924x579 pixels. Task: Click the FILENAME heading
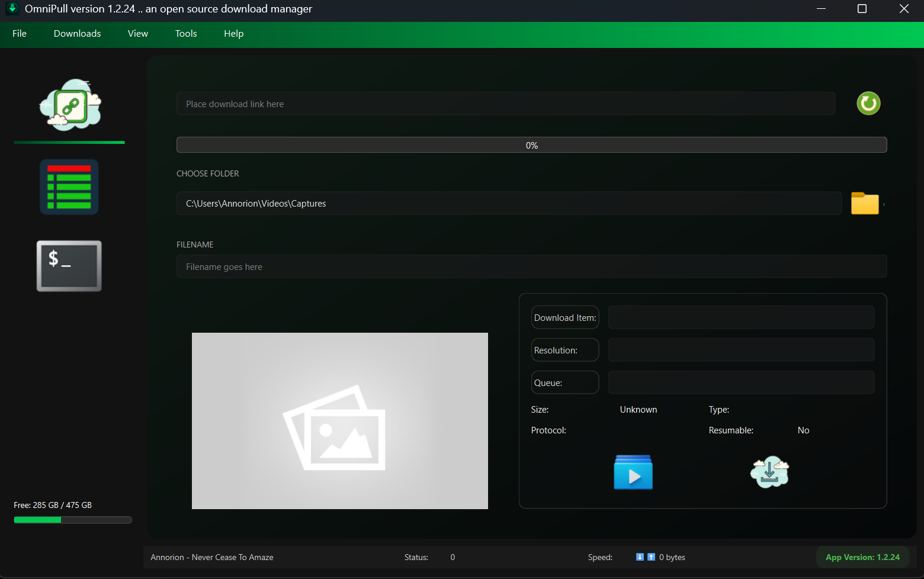pyautogui.click(x=195, y=245)
